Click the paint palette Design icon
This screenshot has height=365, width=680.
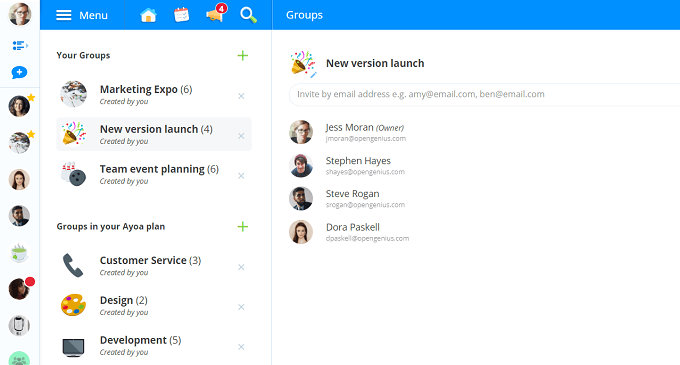[x=73, y=305]
